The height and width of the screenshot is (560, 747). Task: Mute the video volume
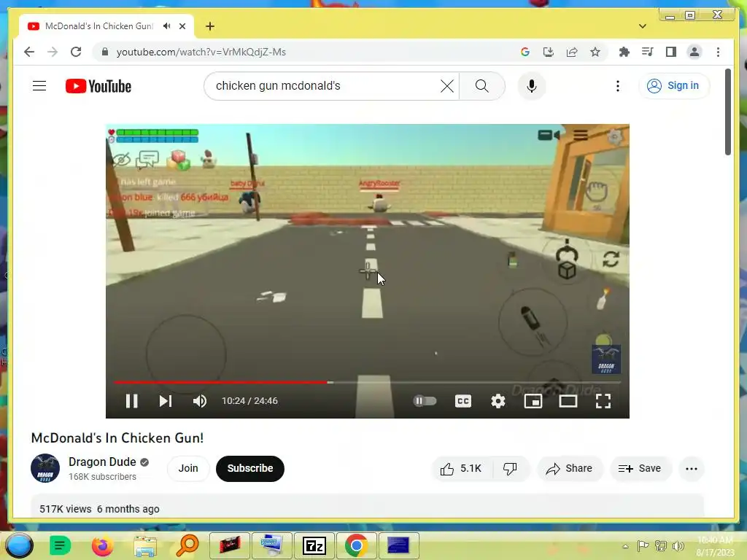(200, 401)
